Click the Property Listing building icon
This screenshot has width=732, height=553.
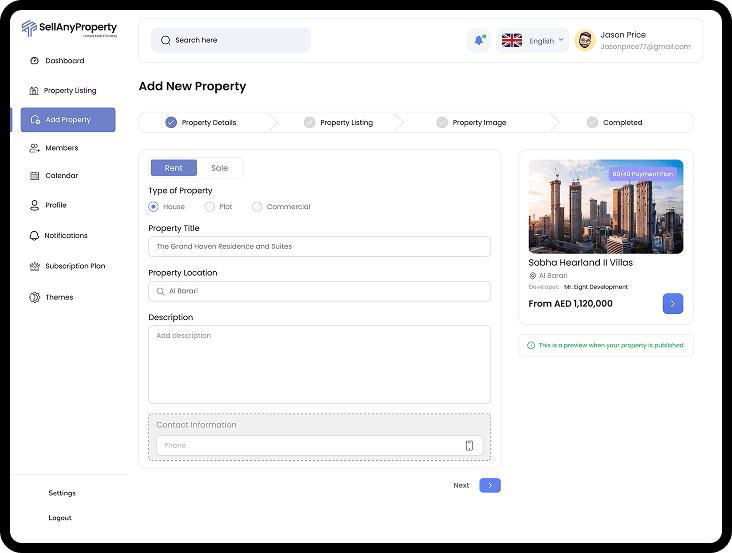[34, 91]
